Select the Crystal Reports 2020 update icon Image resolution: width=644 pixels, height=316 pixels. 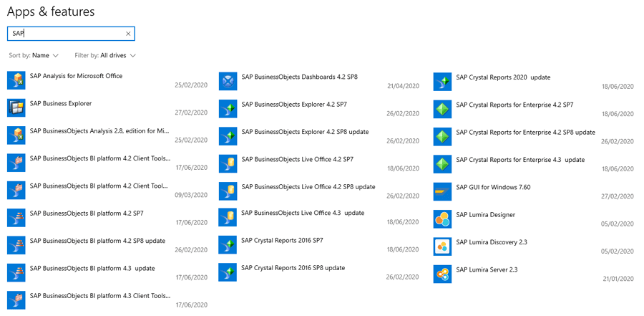click(442, 82)
